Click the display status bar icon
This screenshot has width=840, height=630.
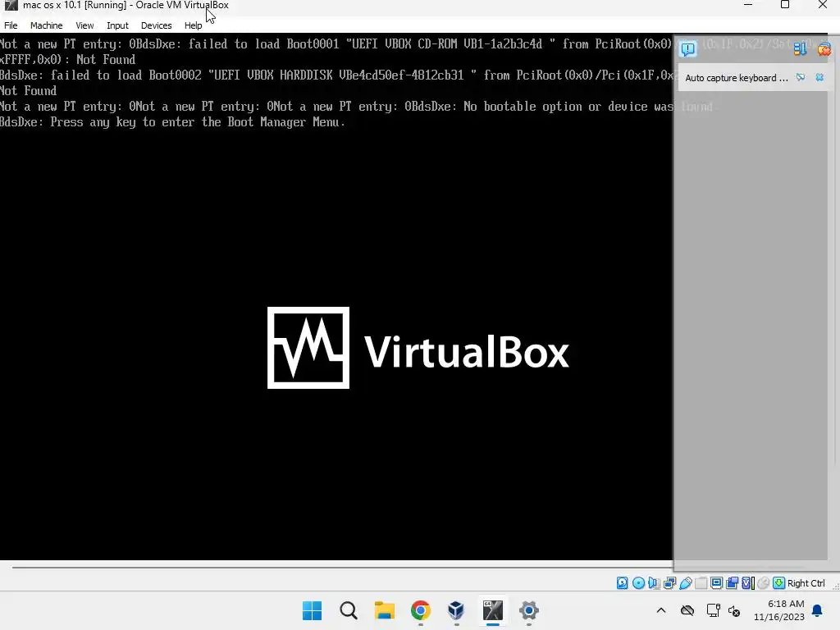click(x=717, y=583)
